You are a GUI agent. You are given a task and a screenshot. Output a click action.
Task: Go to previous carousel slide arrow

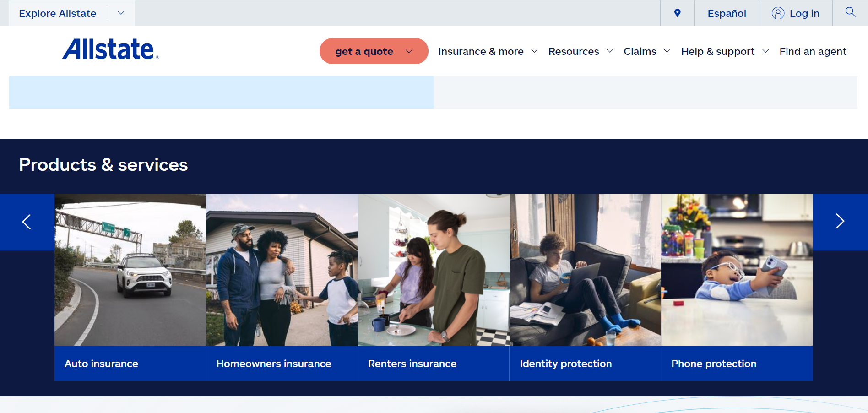pos(27,222)
